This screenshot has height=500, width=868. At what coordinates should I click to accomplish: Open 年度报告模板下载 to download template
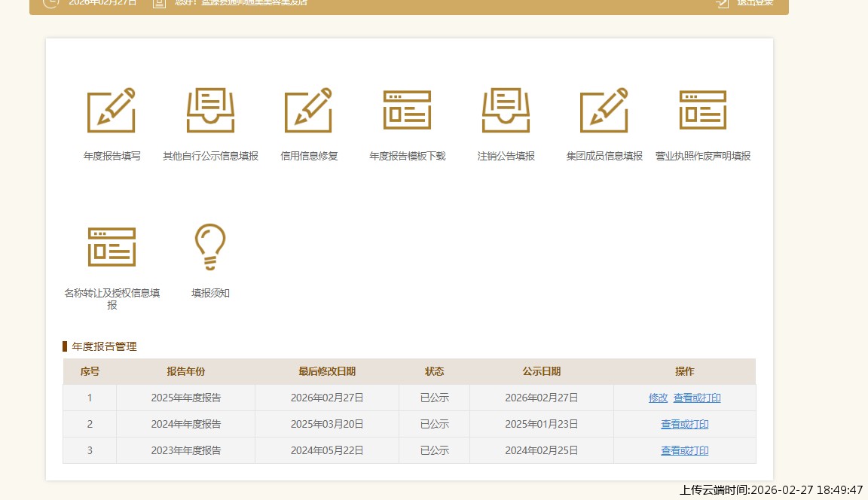point(407,110)
